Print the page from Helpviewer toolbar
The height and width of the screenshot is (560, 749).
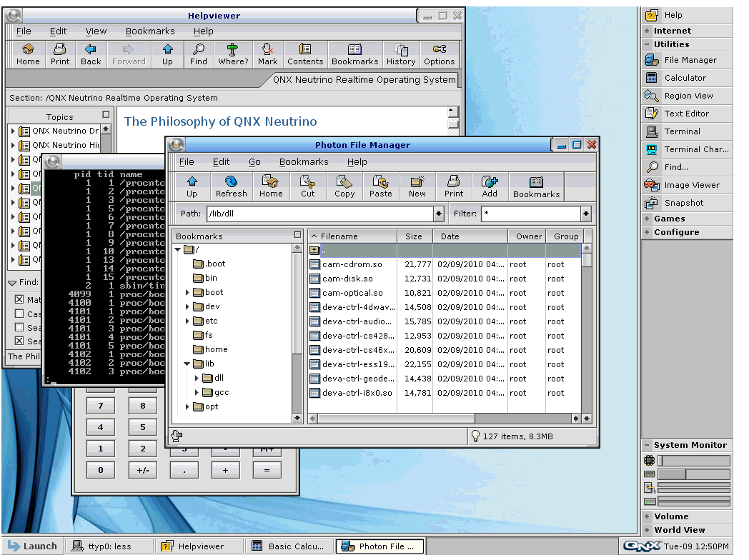click(60, 54)
